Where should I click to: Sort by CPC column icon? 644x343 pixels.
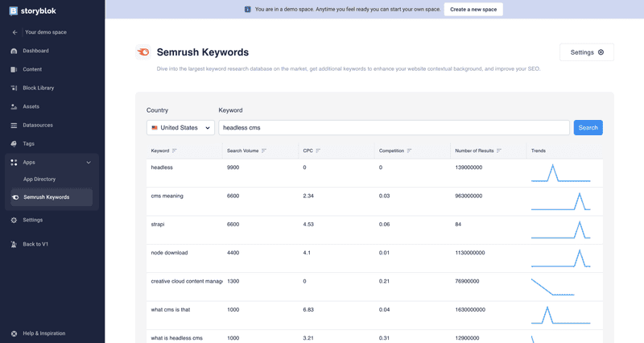click(318, 151)
